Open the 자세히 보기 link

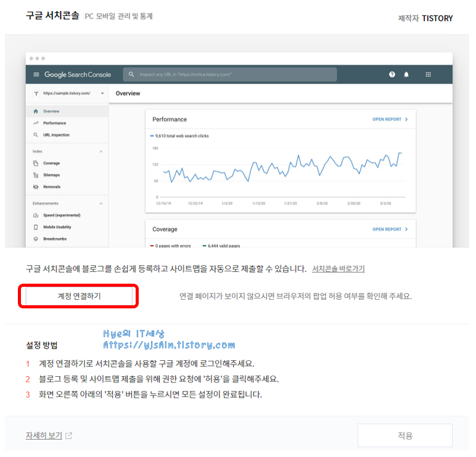pyautogui.click(x=44, y=435)
